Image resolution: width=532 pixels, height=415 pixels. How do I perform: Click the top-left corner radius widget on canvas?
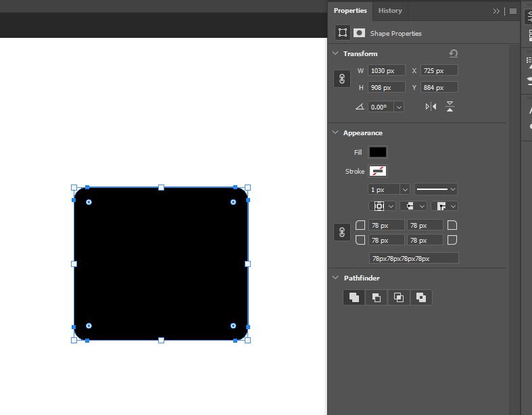pyautogui.click(x=89, y=202)
